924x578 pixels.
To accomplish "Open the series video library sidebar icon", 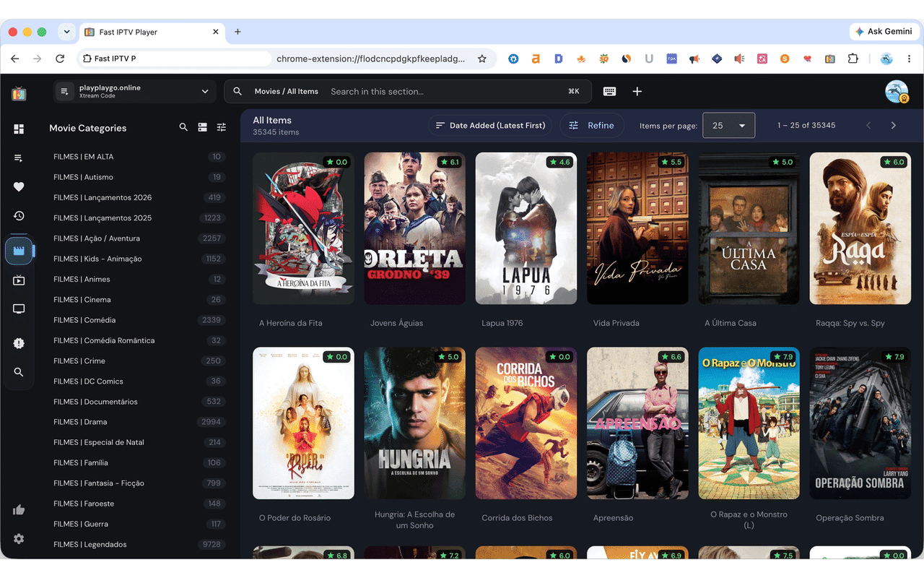I will pyautogui.click(x=19, y=280).
